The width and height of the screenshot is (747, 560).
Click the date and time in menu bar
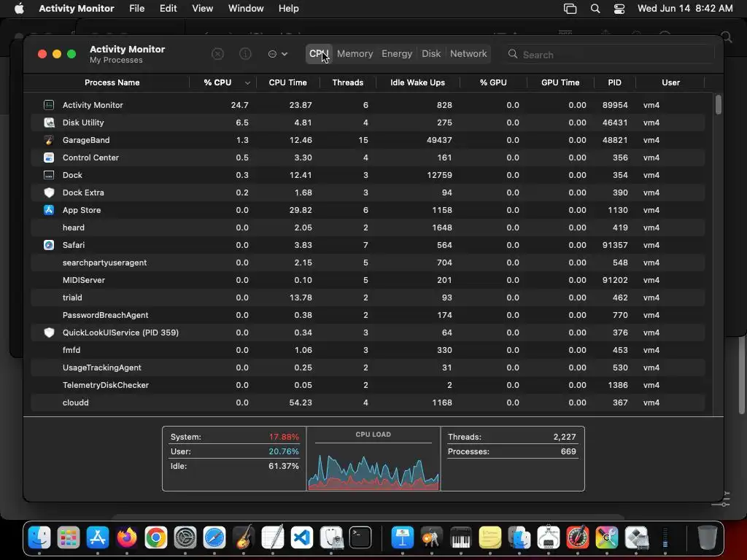pyautogui.click(x=685, y=9)
